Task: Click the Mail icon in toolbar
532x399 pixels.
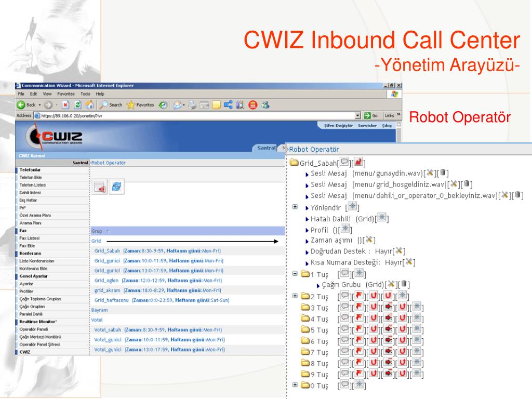Action: pyautogui.click(x=178, y=105)
